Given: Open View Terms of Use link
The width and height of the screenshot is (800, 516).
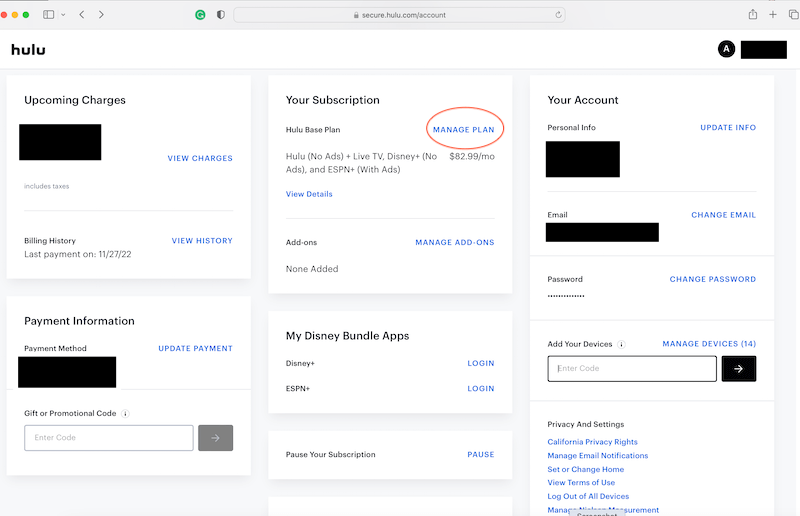Looking at the screenshot, I should tap(581, 483).
